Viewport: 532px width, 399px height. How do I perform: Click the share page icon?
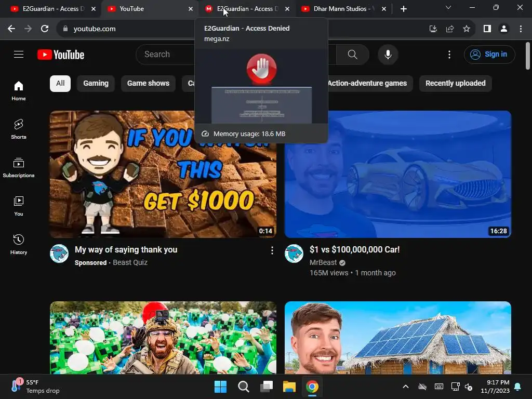pos(450,29)
